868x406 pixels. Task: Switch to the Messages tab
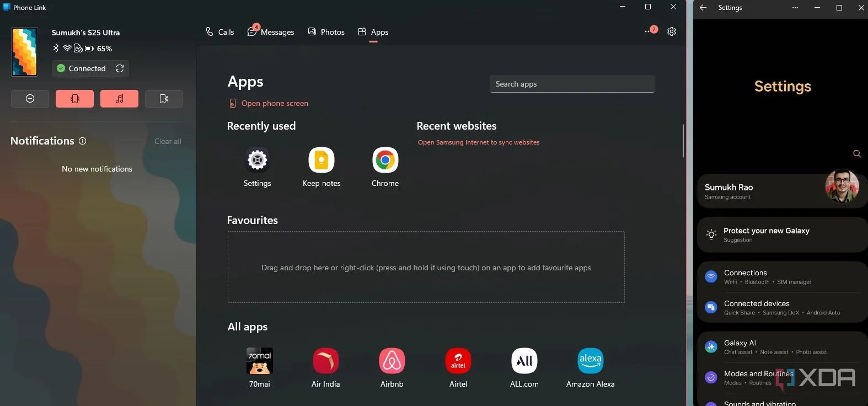point(271,32)
